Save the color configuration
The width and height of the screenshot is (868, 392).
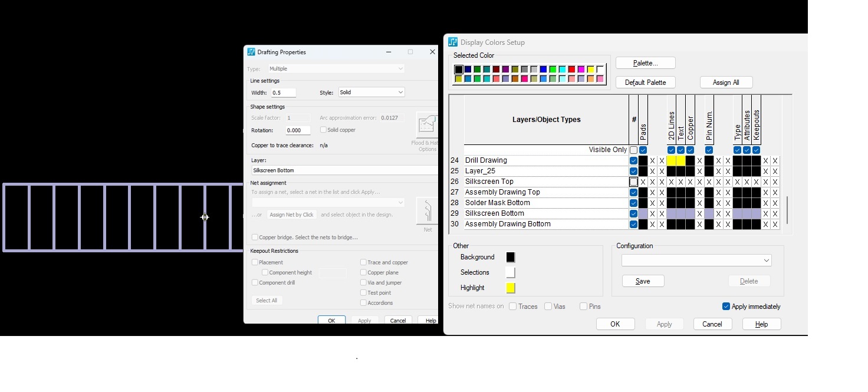[643, 281]
